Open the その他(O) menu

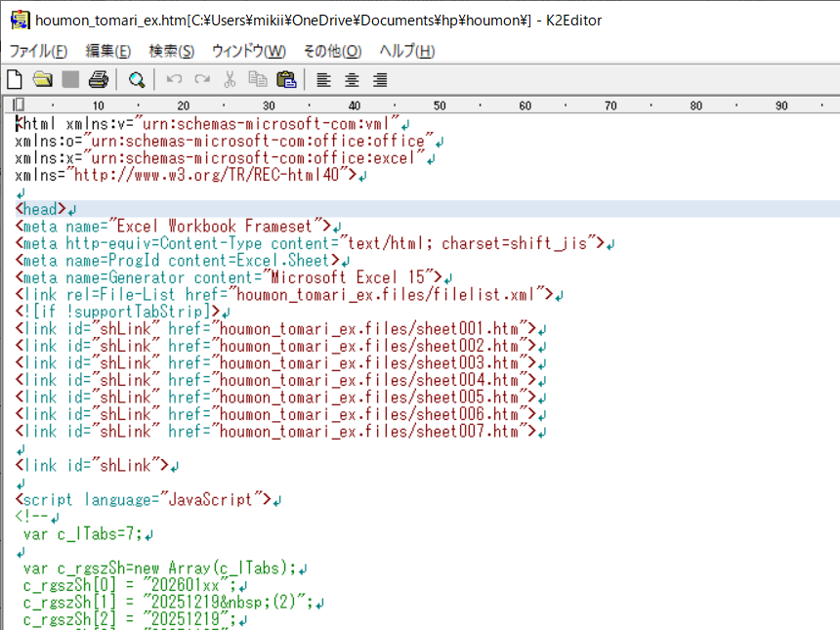pyautogui.click(x=331, y=51)
